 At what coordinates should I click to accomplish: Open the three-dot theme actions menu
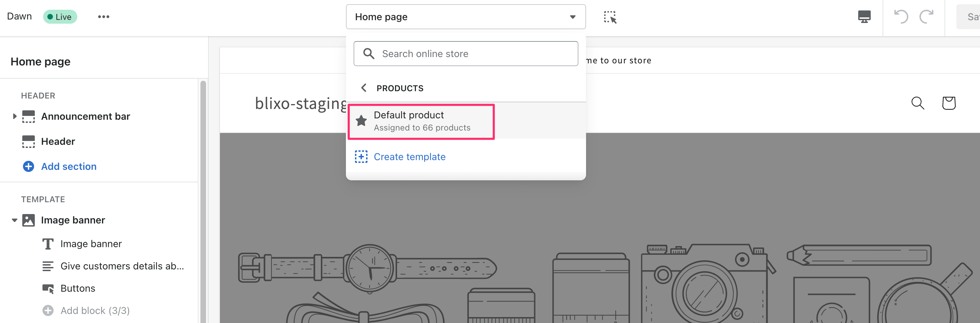coord(103,17)
